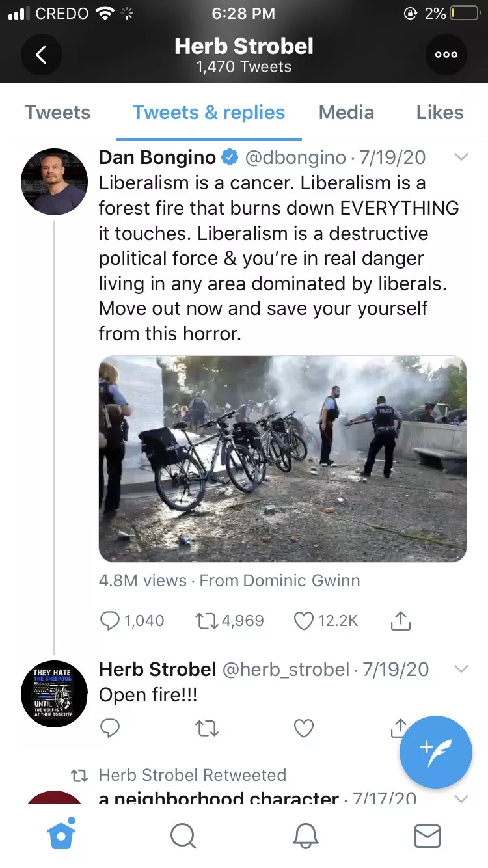Play the police bicycles video thumbnail
Screen dimensions: 488x868
(282, 459)
